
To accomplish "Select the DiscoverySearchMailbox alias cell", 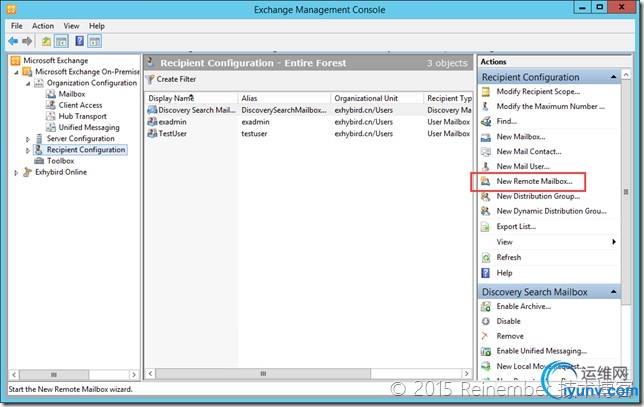I will [x=284, y=110].
